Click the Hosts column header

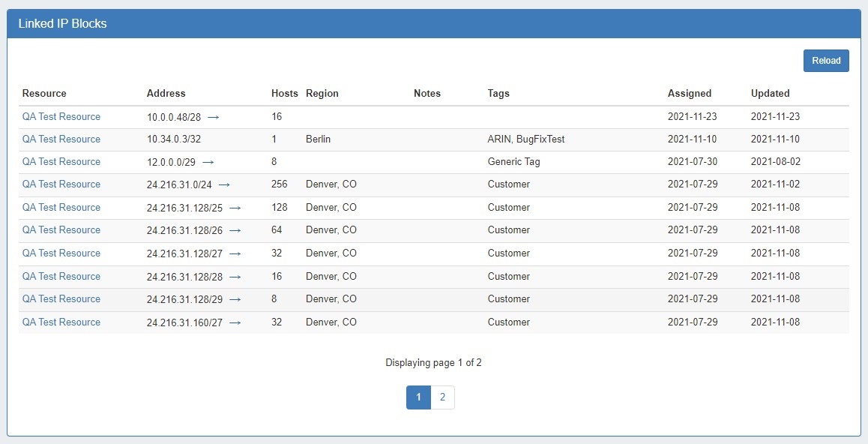click(284, 94)
